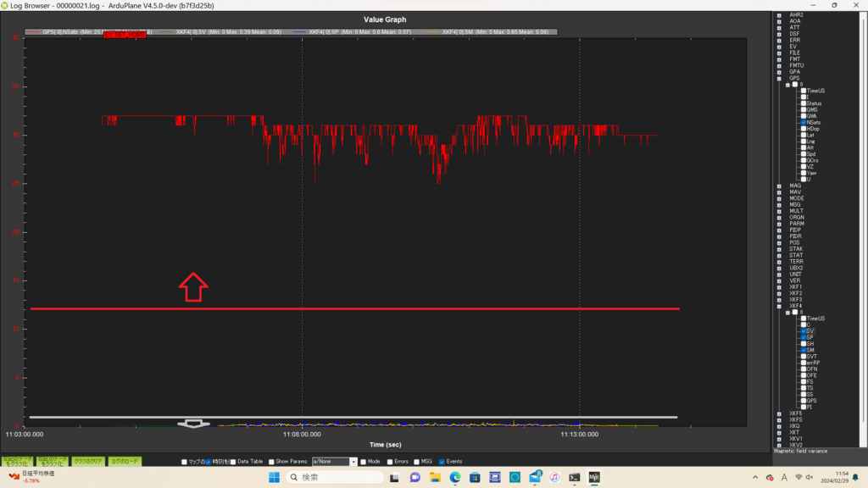Expand the XKF5 tree node
The height and width of the screenshot is (488, 868).
pyautogui.click(x=779, y=413)
